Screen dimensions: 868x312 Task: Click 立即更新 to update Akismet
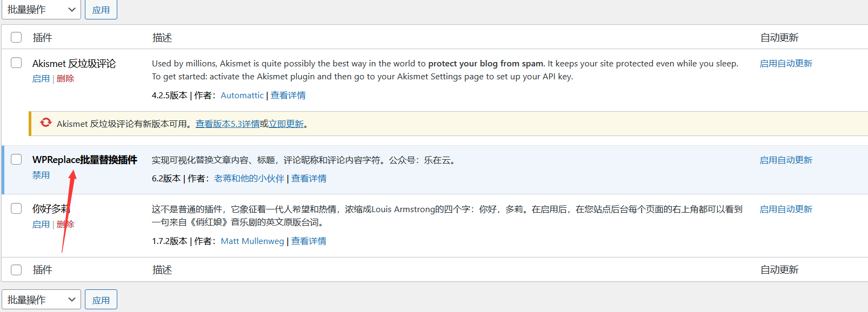point(286,124)
